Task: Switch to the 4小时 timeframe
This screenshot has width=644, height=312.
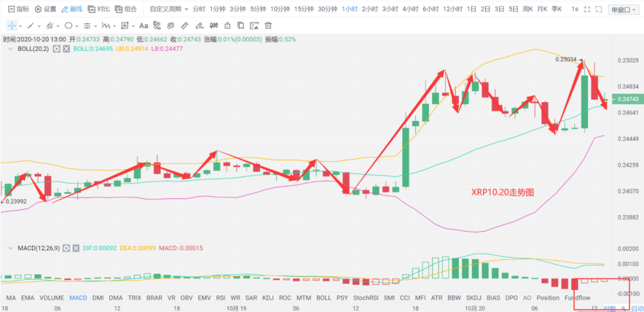Action: pos(410,9)
